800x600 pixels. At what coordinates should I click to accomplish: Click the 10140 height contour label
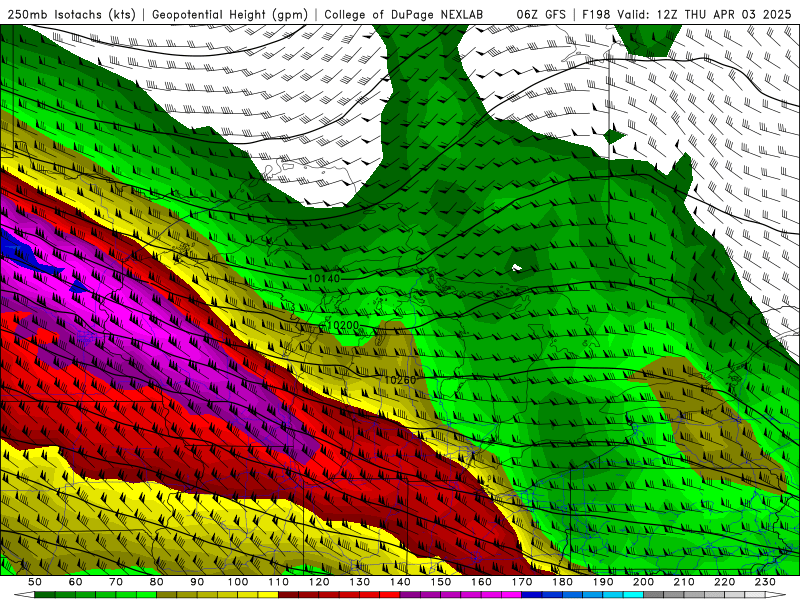[324, 279]
